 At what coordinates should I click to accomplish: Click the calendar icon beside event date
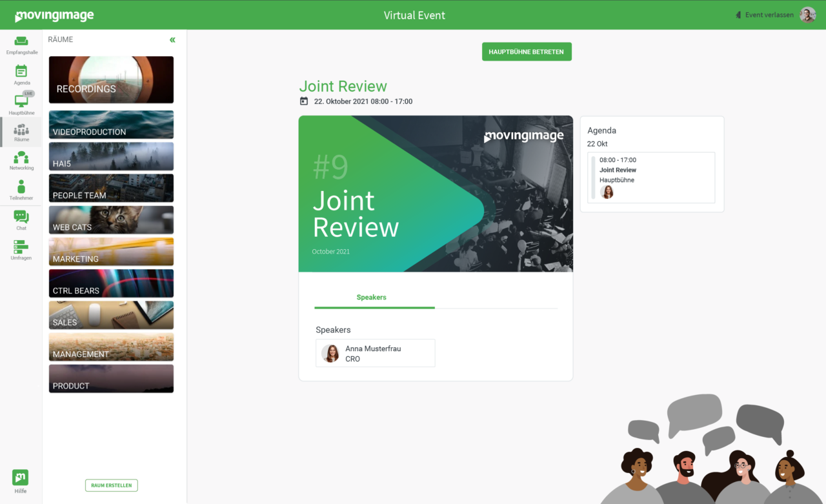[x=304, y=101]
